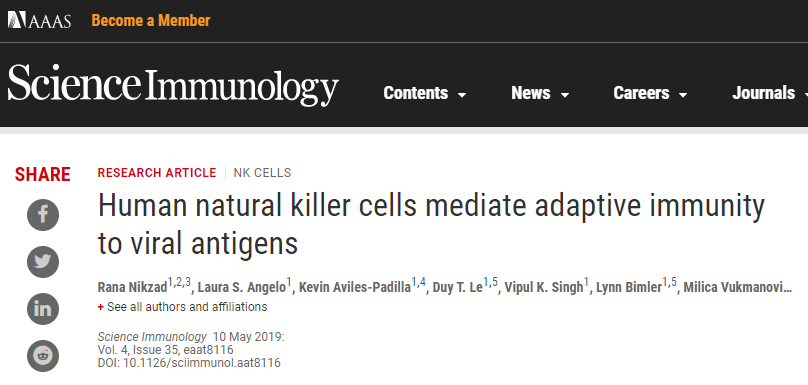Click Become a Member link
Image resolution: width=808 pixels, height=385 pixels.
[x=151, y=21]
